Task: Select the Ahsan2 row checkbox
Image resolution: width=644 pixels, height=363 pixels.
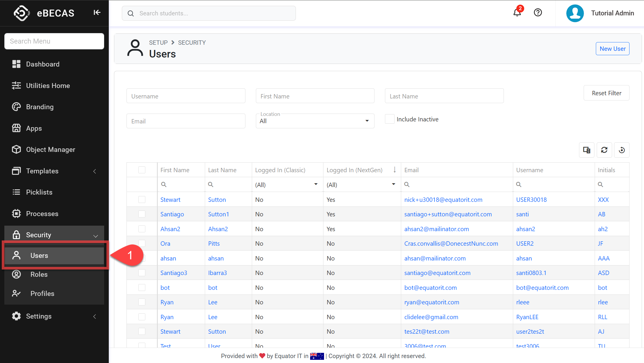Action: (142, 229)
